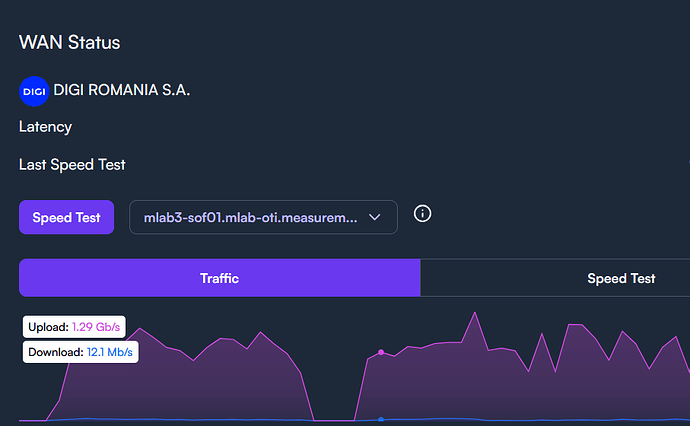Viewport: 690px width, 426px height.
Task: Expand the server list using chevron arrow
Action: [376, 217]
